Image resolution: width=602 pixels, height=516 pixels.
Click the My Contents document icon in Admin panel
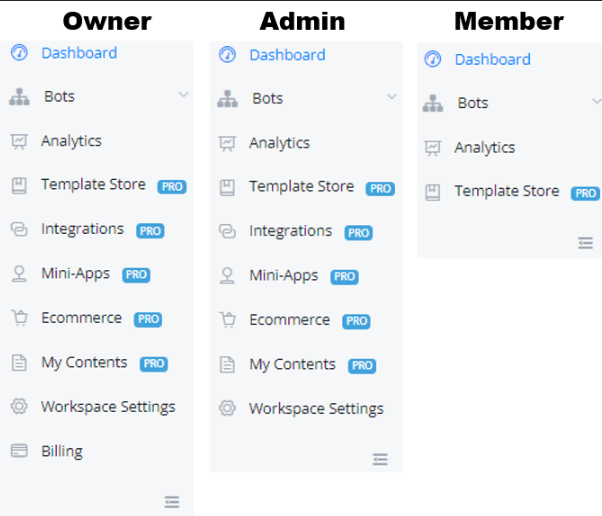[227, 365]
